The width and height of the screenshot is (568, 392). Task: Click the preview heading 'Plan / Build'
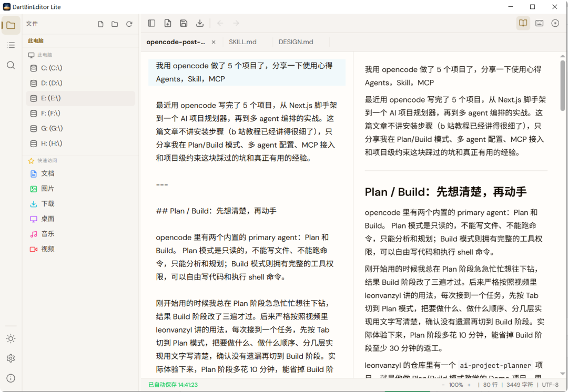coord(445,192)
